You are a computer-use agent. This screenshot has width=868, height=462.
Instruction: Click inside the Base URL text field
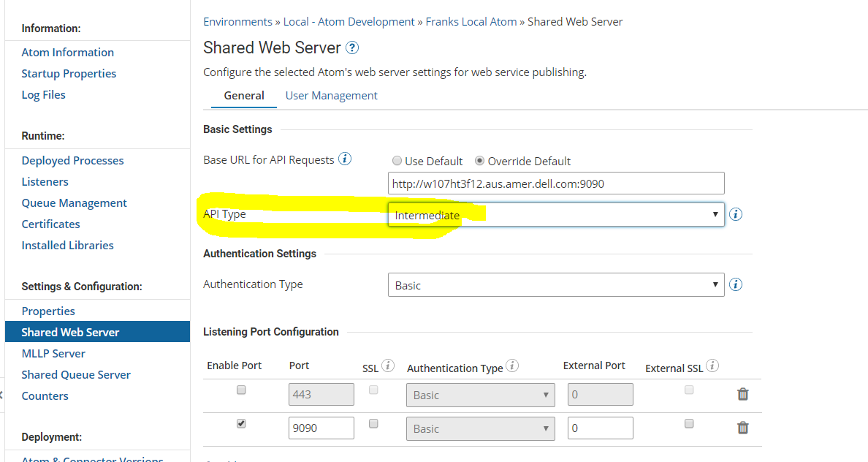(555, 183)
